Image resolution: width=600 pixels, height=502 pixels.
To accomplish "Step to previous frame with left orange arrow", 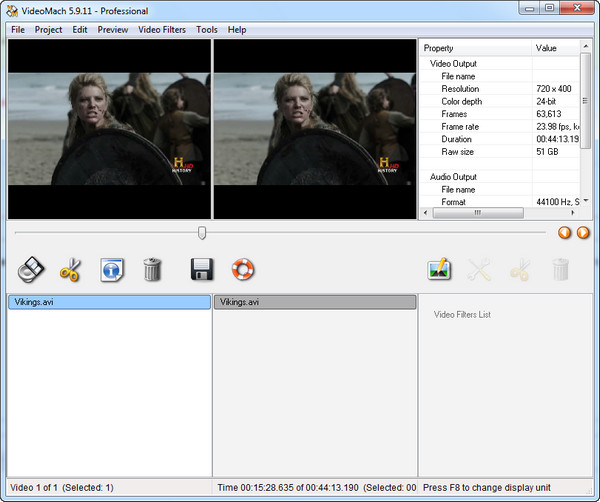I will (x=564, y=233).
